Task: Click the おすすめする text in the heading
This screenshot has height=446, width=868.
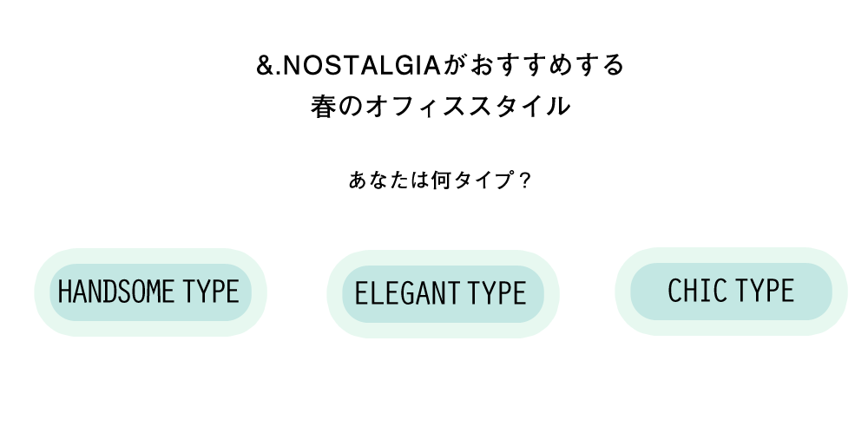Action: (547, 65)
